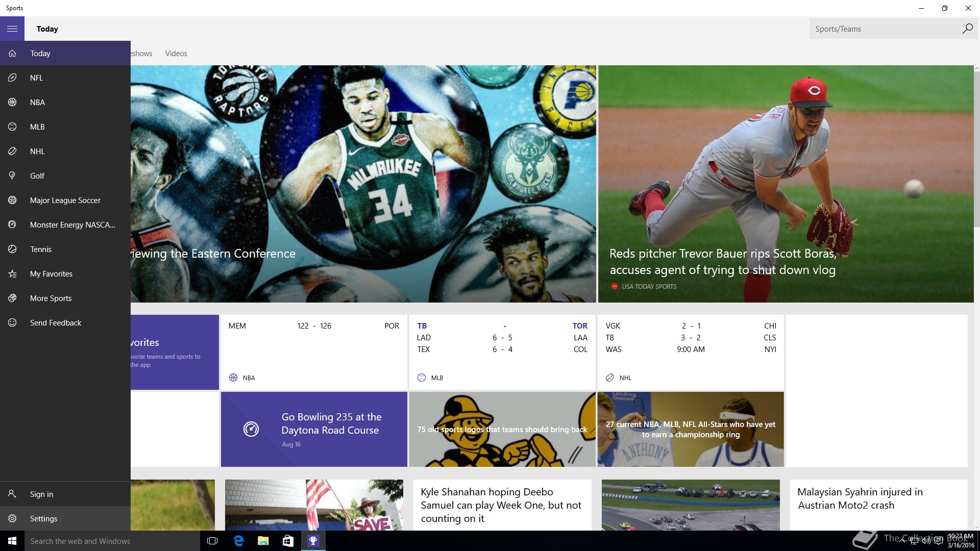Viewport: 980px width, 551px height.
Task: Open Kyle Shanahan Deebo Samuel article
Action: [x=502, y=505]
